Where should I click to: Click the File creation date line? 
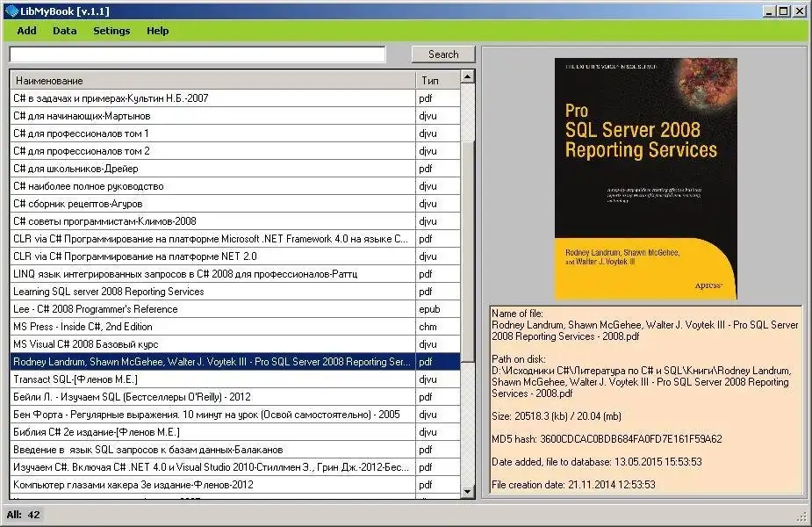click(573, 485)
